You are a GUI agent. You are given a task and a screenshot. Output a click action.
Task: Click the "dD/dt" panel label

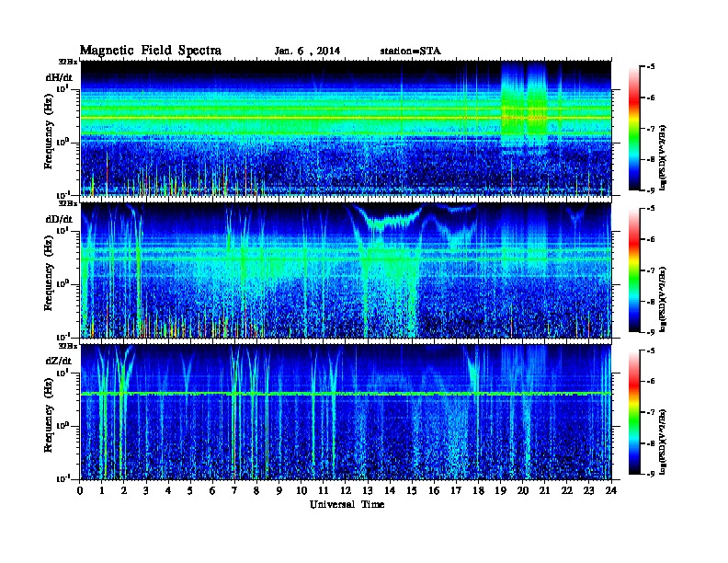click(59, 219)
